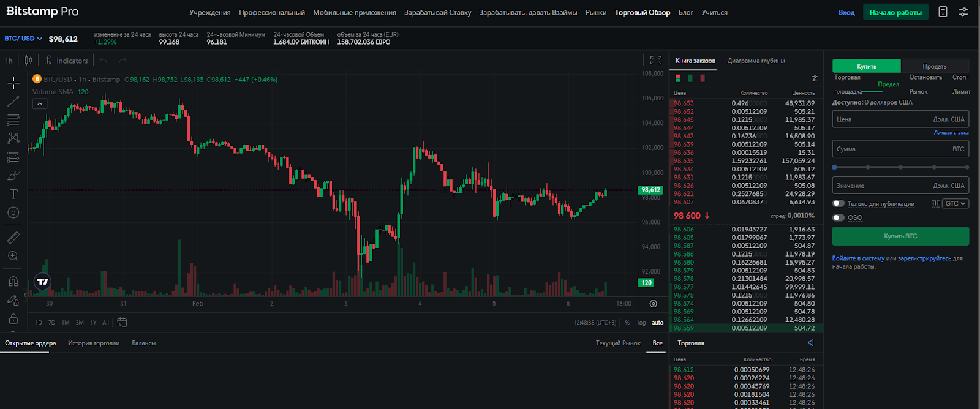Screen dimensions: 980x409
Task: Open the emoji icons tool
Action: click(x=13, y=212)
